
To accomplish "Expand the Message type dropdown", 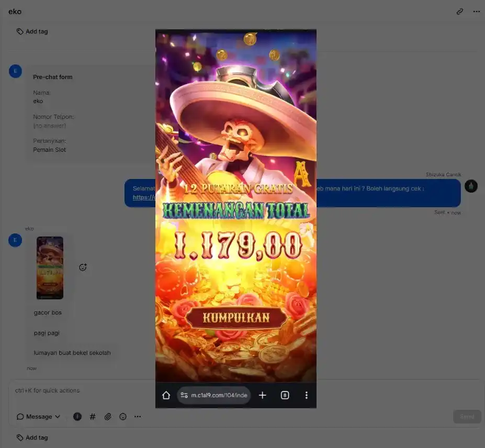I will (39, 417).
